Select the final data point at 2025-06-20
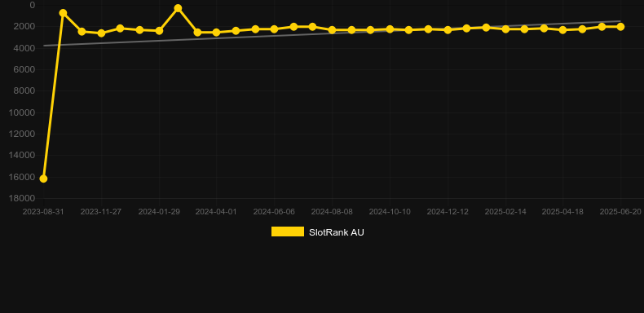Screen dimensions: 644x313 tap(620, 27)
